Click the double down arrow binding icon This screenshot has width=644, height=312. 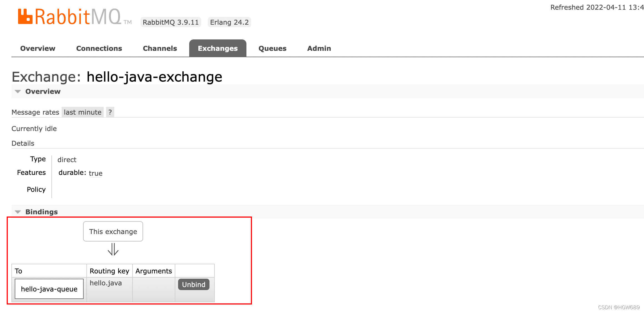[113, 249]
